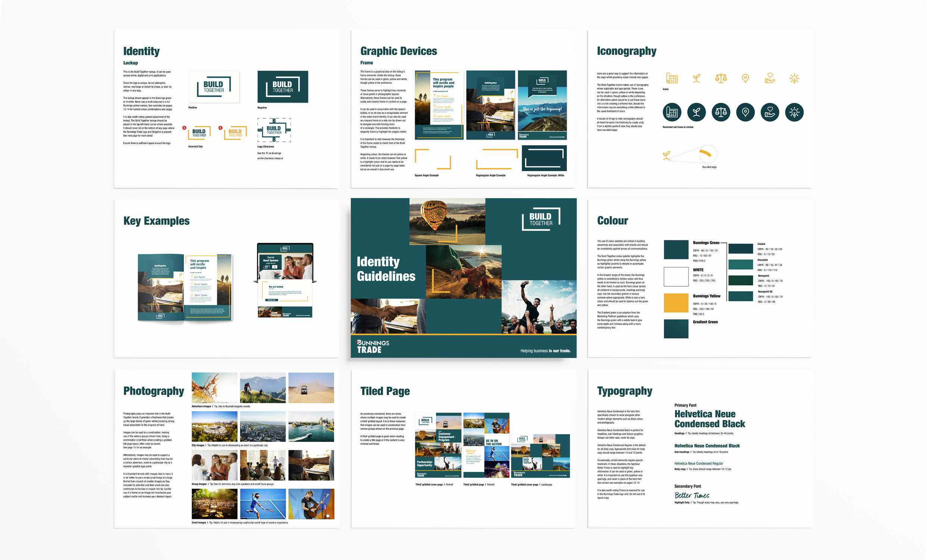Select the yellow blueprint icon on the Iconography page
Screen dimensions: 927x560
pyautogui.click(x=672, y=78)
